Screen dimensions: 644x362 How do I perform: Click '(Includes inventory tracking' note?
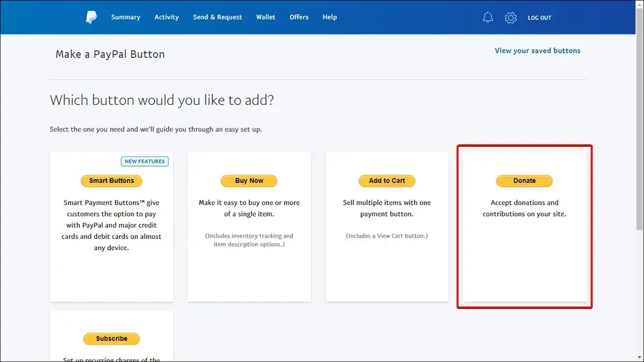[249, 240]
